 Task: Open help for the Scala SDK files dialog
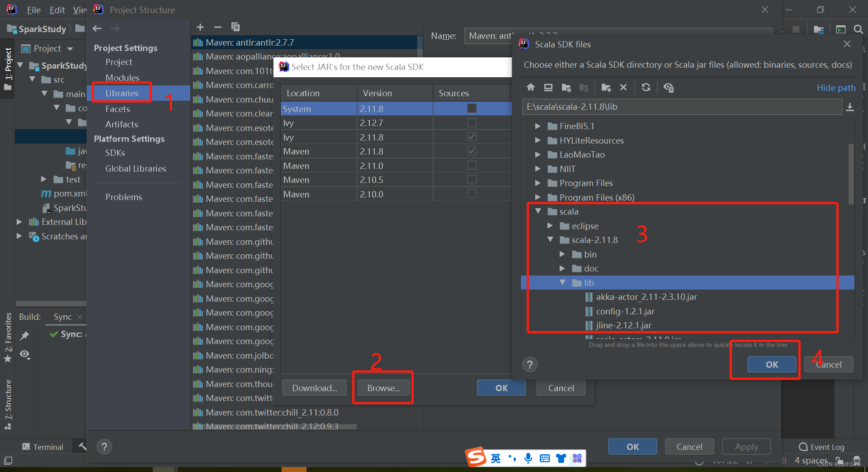coord(530,365)
